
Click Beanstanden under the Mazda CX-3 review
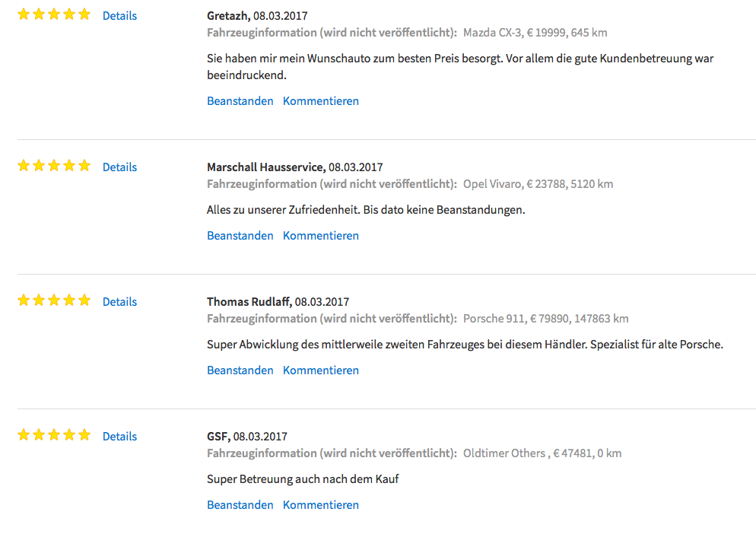[x=240, y=101]
